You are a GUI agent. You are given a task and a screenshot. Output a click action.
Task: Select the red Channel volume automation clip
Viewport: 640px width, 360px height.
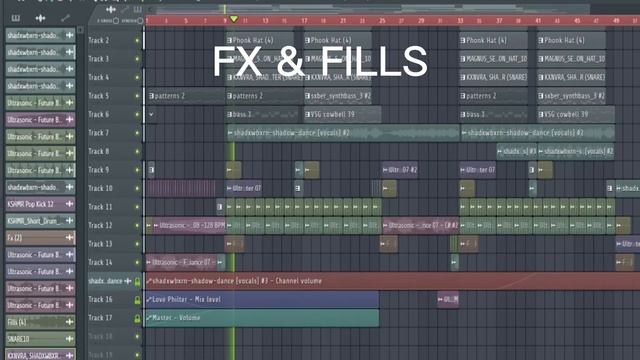393,281
